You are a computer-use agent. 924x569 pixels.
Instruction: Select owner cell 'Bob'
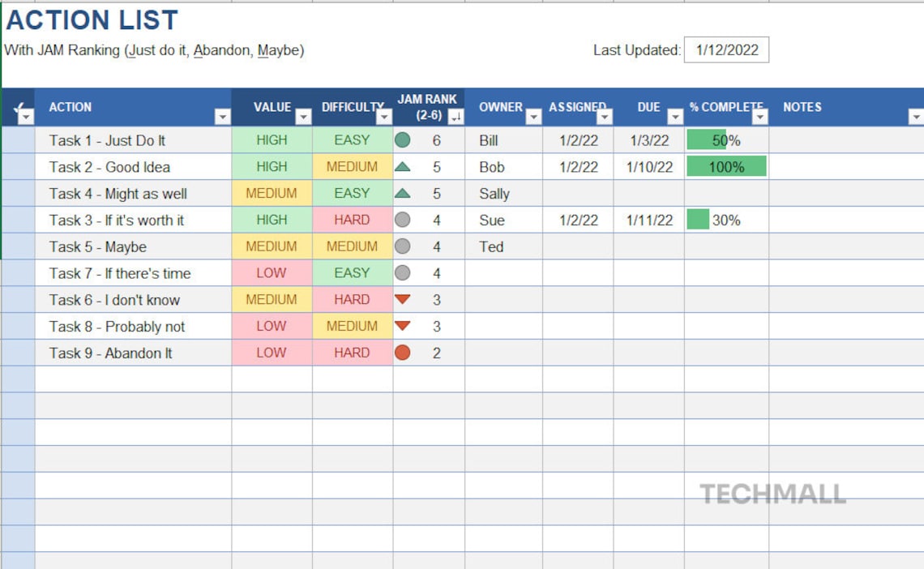pos(503,167)
